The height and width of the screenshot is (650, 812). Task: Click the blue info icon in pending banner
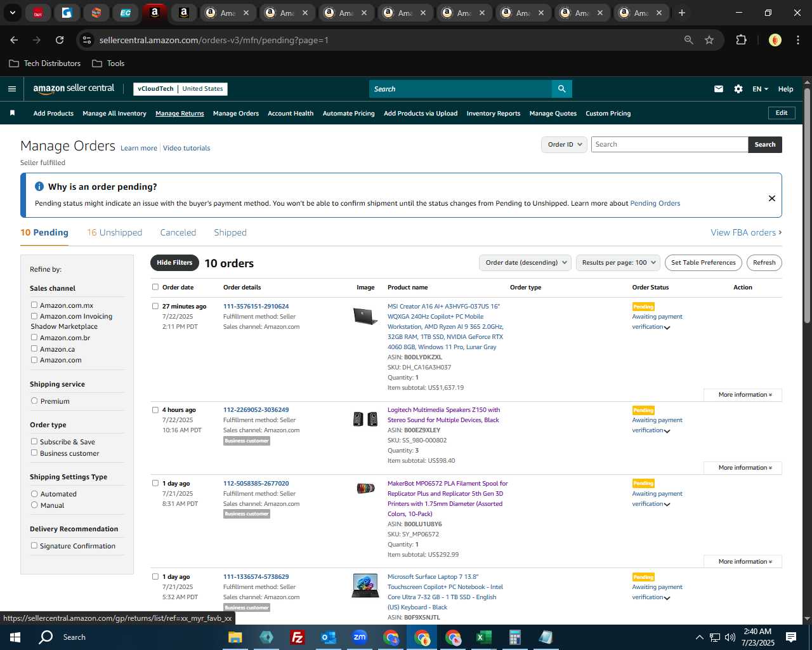(x=39, y=187)
